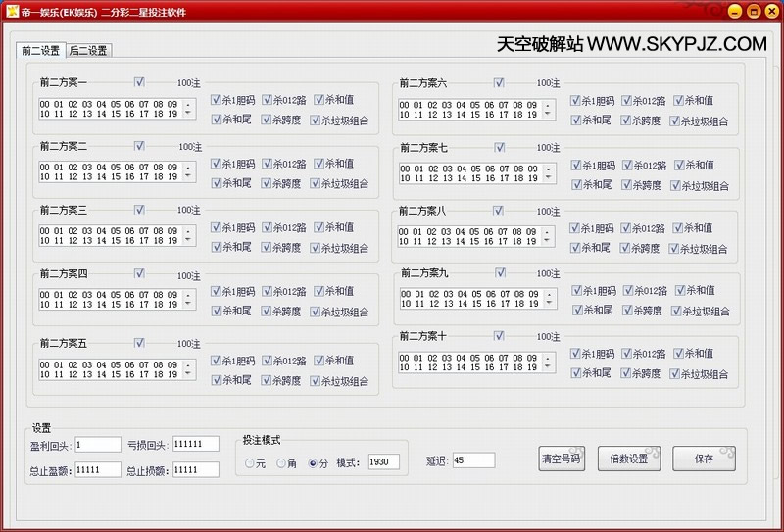
Task: Uncheck 杀1胆码 in 前二方案一
Action: (x=217, y=99)
